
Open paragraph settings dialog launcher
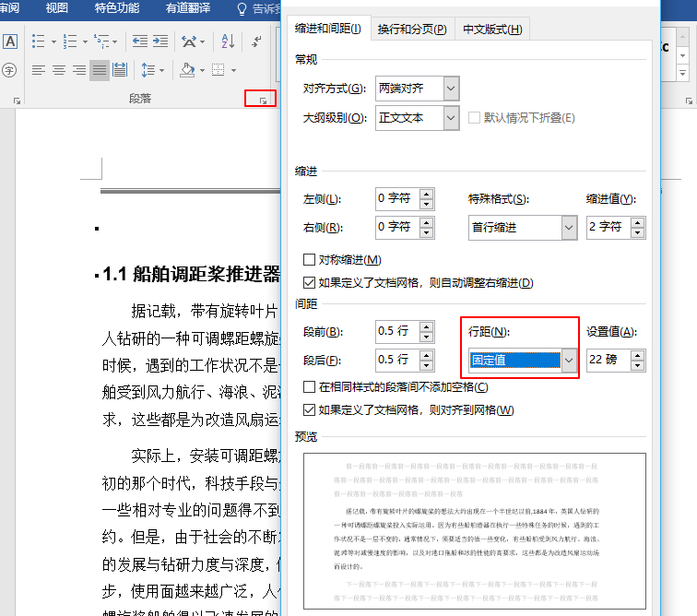(263, 101)
